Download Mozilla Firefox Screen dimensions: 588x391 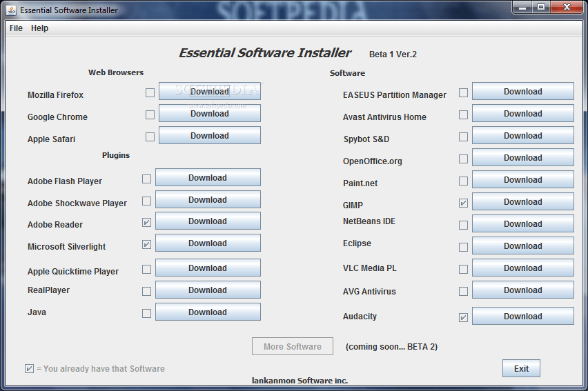pos(210,91)
